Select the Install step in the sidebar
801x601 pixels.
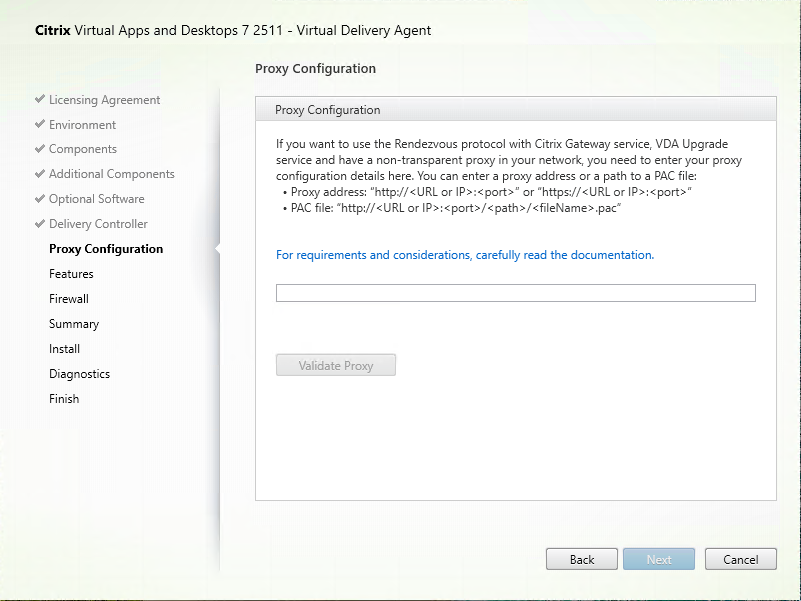point(64,349)
